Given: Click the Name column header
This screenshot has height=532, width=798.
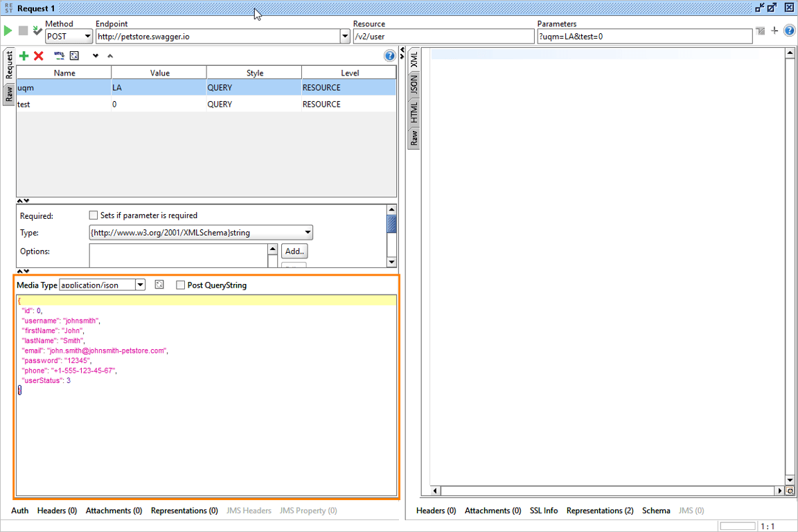Looking at the screenshot, I should click(64, 73).
